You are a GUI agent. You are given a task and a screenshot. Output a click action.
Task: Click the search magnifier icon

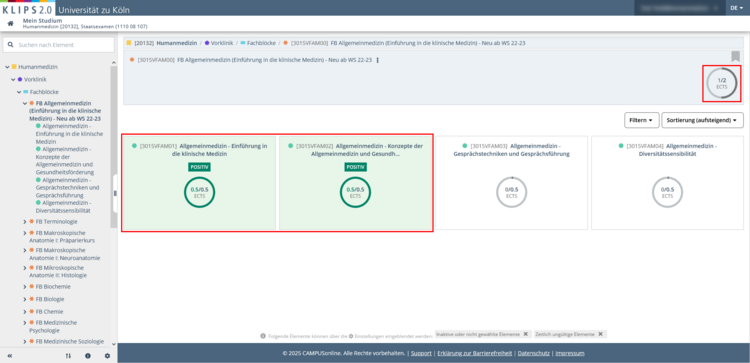(11, 45)
